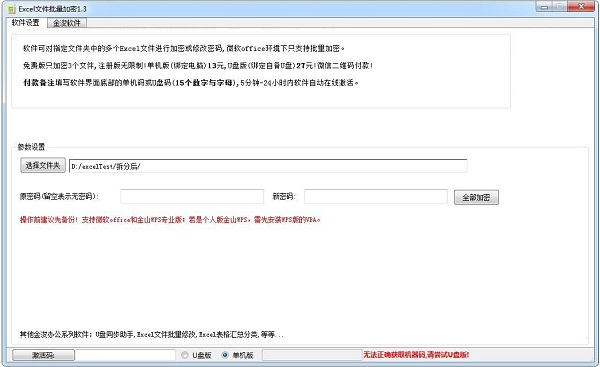Start encryption with 全部加密 button
This screenshot has width=600, height=367.
click(x=476, y=197)
